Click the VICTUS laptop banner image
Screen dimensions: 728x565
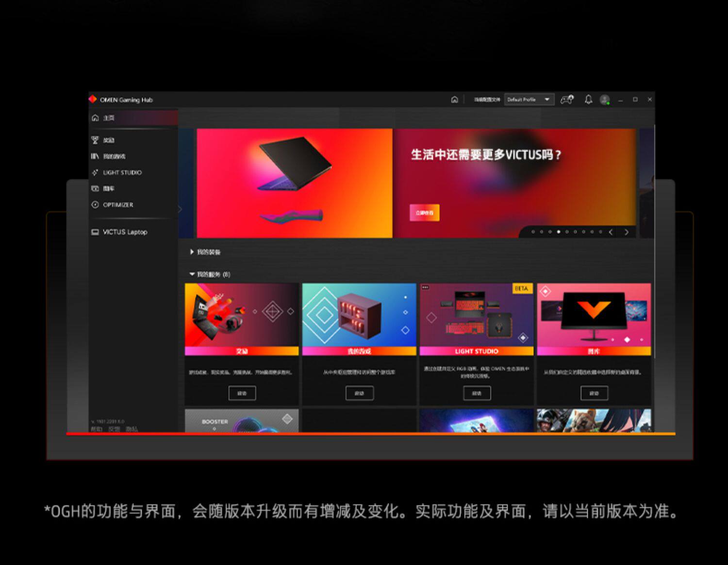pyautogui.click(x=295, y=183)
